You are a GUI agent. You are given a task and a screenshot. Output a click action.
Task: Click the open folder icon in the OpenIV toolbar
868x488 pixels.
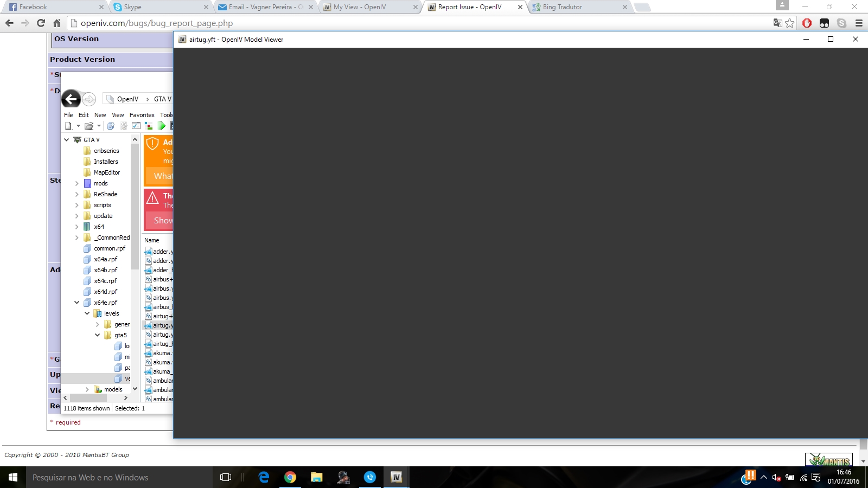pos(89,126)
